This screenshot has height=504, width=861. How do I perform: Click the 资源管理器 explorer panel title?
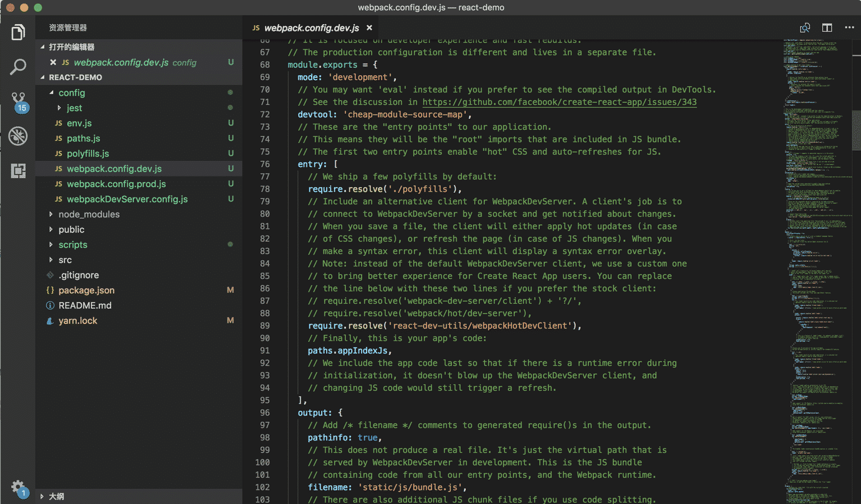(68, 27)
